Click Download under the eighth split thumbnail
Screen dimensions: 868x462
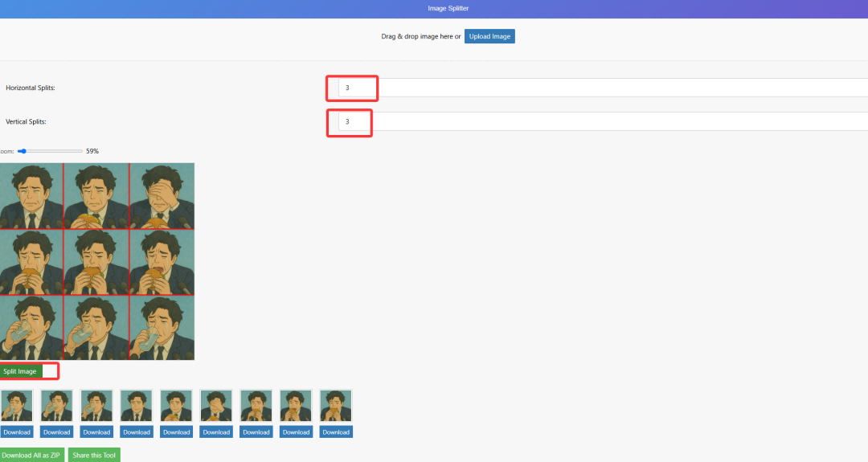pyautogui.click(x=296, y=432)
